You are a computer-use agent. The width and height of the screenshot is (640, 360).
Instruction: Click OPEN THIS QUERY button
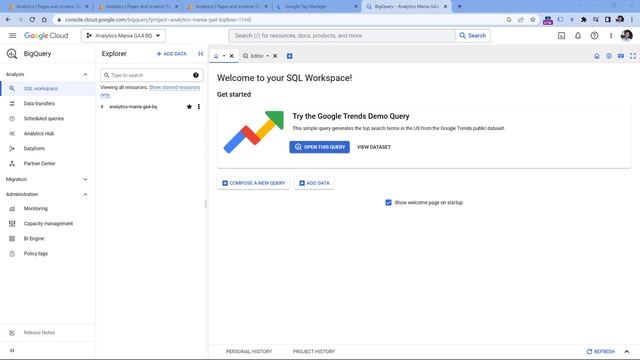320,147
